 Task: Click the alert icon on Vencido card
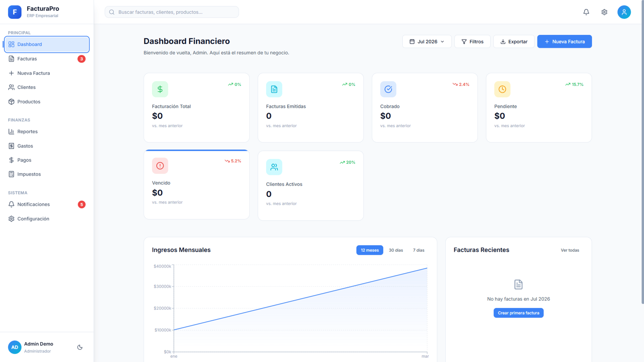pyautogui.click(x=160, y=166)
